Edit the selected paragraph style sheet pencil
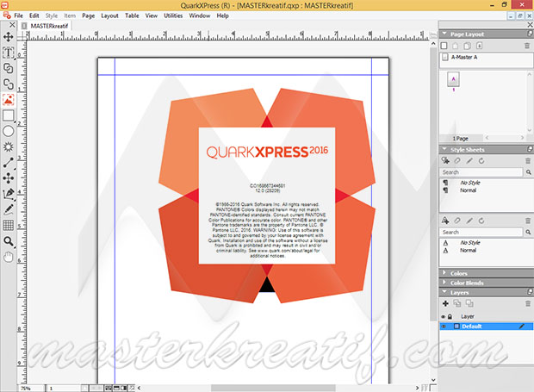This screenshot has width=534, height=392. pyautogui.click(x=469, y=161)
